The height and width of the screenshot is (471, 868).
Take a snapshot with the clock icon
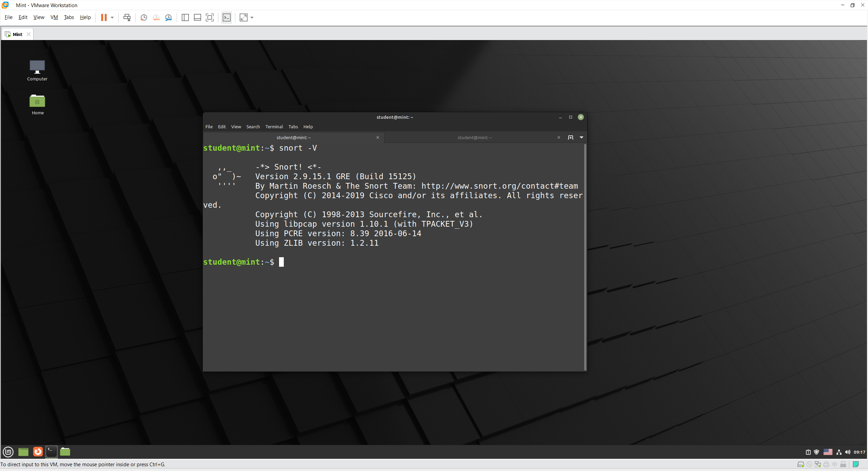pyautogui.click(x=144, y=17)
